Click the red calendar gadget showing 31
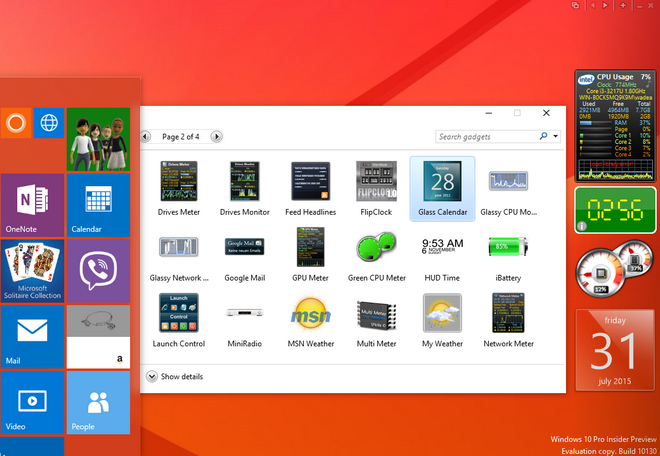The width and height of the screenshot is (660, 456). pyautogui.click(x=615, y=350)
